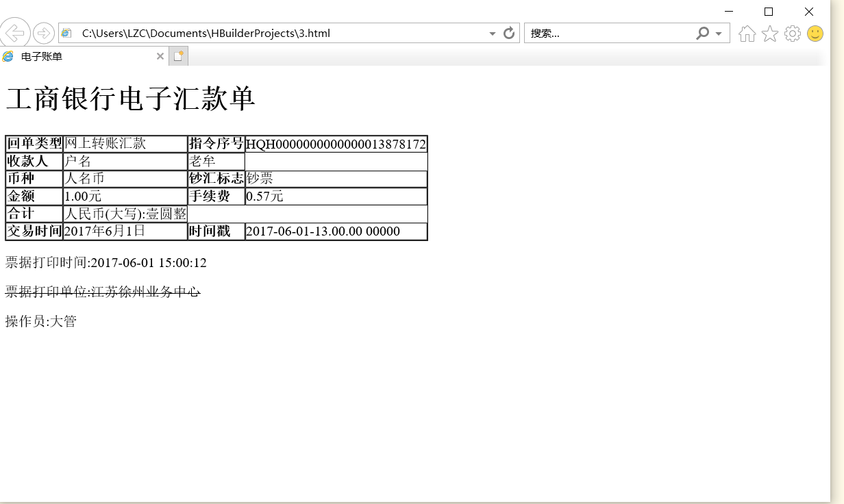
Task: Click the 手续费 header cell
Action: click(x=216, y=197)
